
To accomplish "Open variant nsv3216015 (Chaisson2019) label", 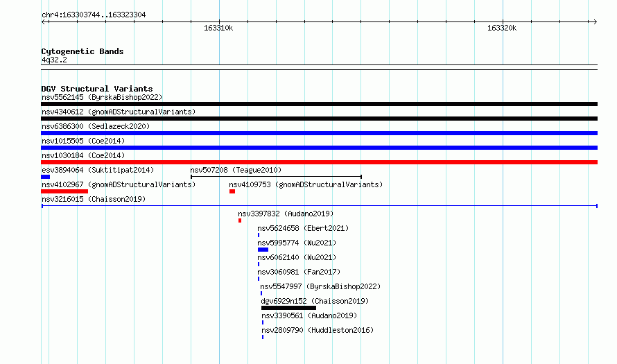I will 94,200.
